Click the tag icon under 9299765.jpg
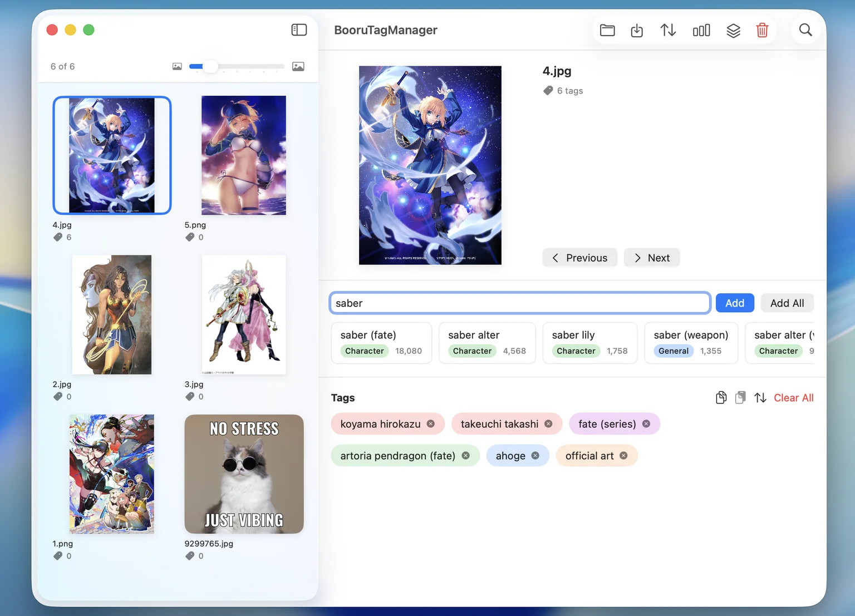The height and width of the screenshot is (616, 855). coord(190,556)
